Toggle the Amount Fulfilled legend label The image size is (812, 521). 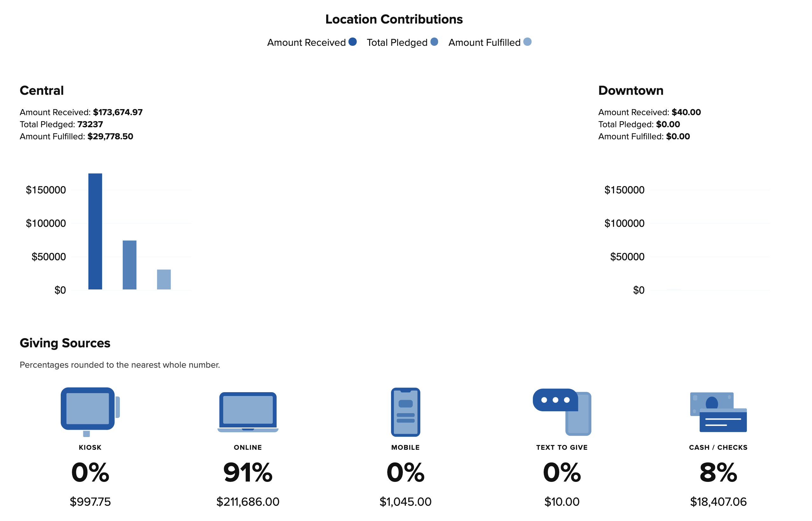tap(484, 43)
